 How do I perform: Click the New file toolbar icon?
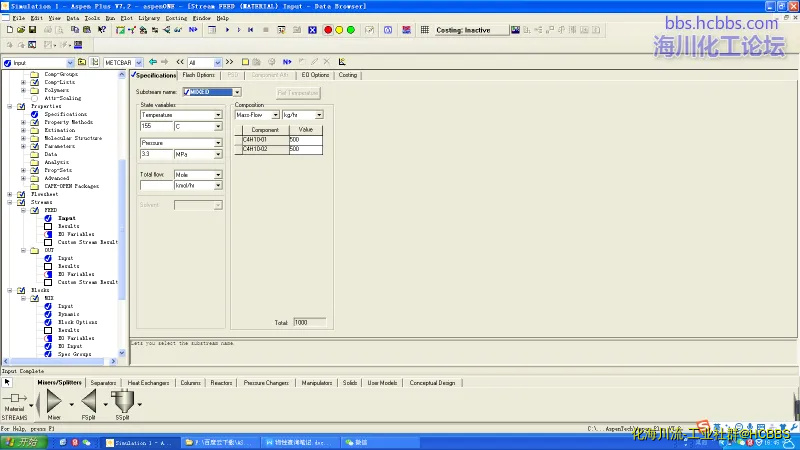point(10,30)
